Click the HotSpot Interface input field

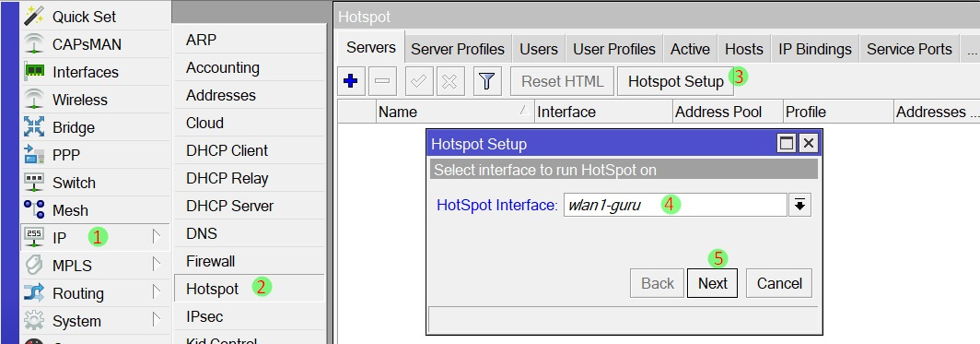[675, 205]
